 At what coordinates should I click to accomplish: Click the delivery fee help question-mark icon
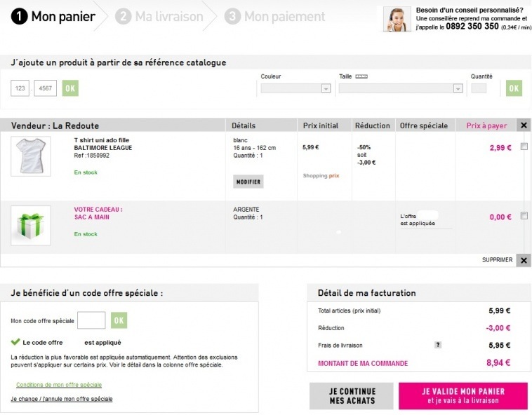[438, 345]
